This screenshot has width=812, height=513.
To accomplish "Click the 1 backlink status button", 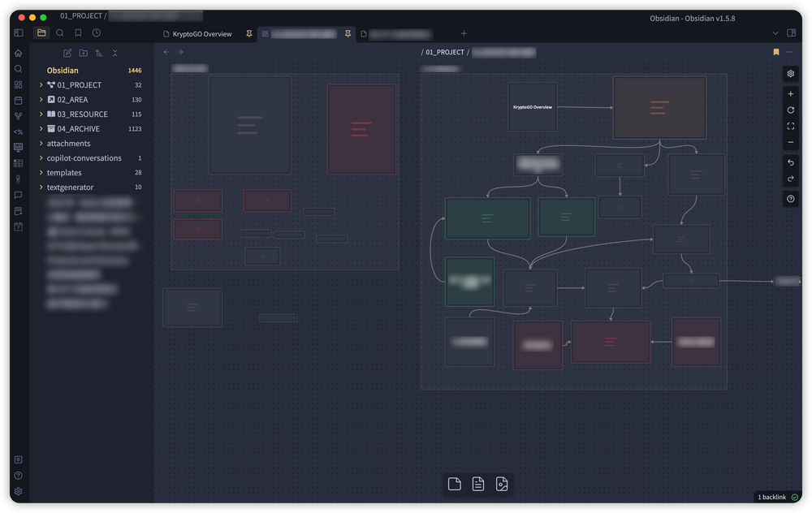I will tap(778, 497).
